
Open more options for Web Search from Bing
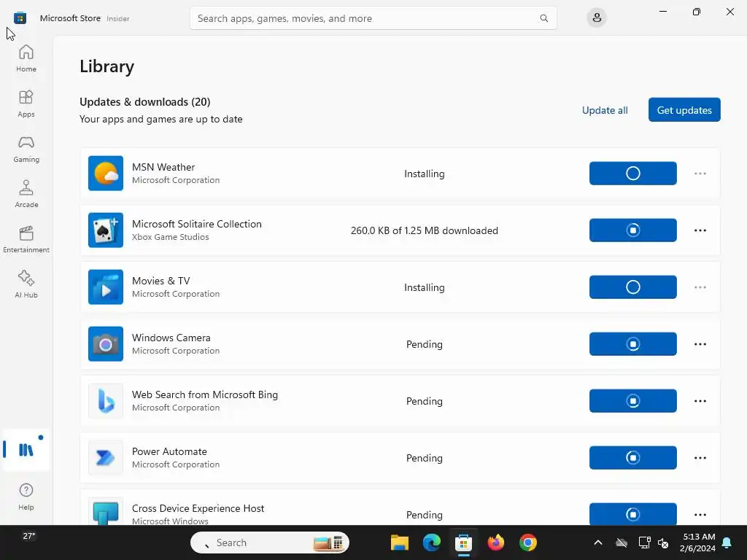point(700,401)
